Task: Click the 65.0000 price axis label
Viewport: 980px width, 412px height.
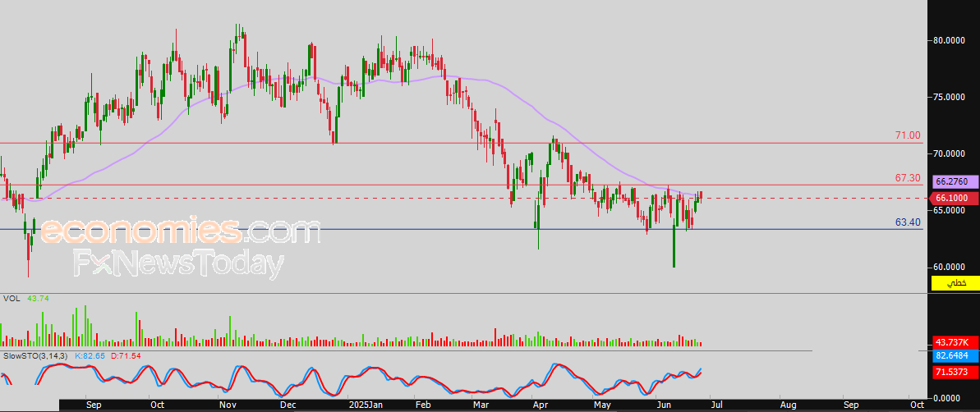Action: pyautogui.click(x=950, y=210)
